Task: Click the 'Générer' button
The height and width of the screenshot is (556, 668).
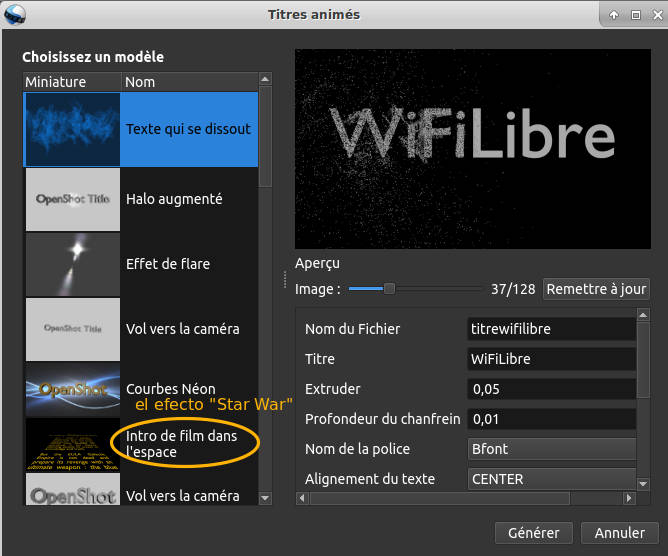Action: point(533,533)
